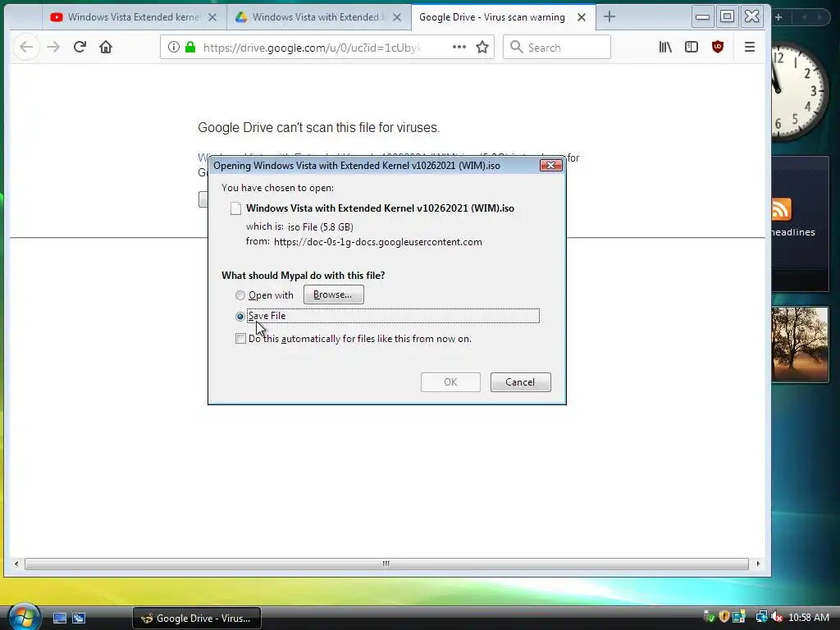The height and width of the screenshot is (630, 840).
Task: Click the horizontal scrollbar right arrow
Action: [758, 564]
